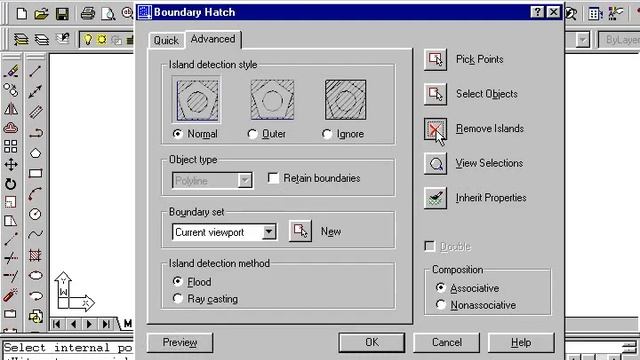Image resolution: width=640 pixels, height=360 pixels.
Task: Select the Offset tool
Action: click(x=11, y=128)
